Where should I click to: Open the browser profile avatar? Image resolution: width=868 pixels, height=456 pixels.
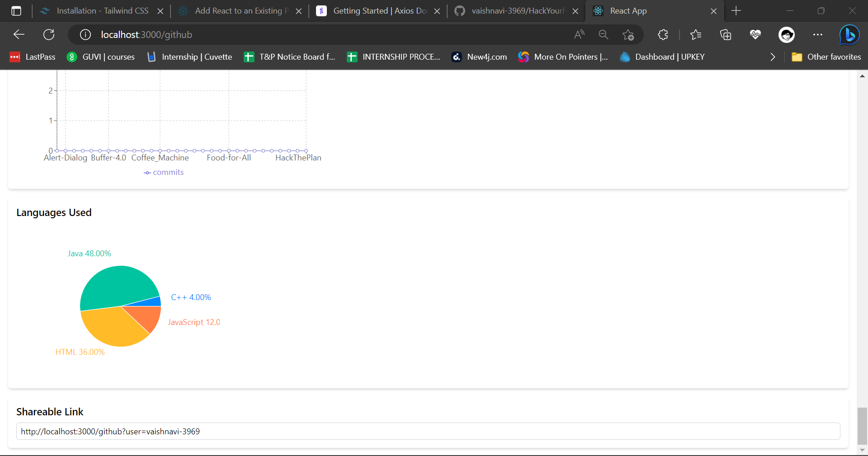[787, 34]
